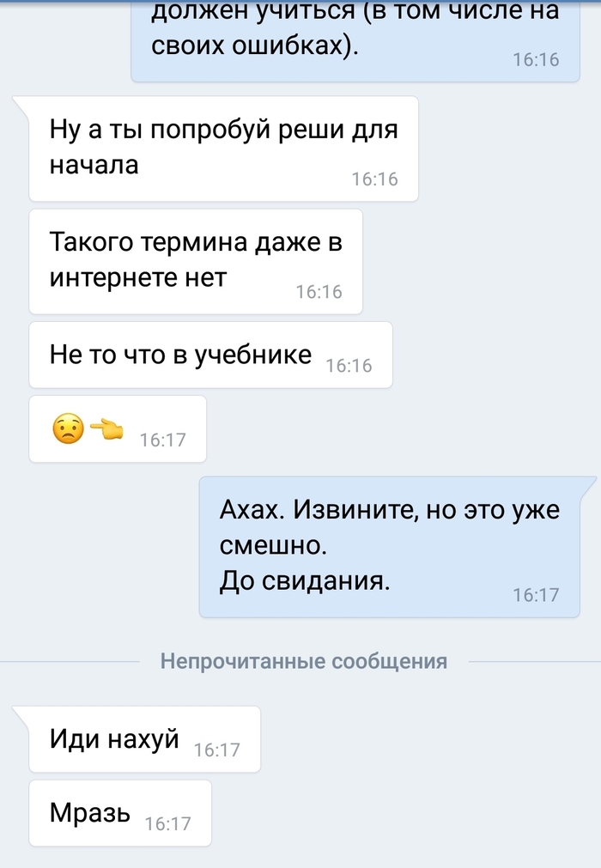Tap the timestamp of the "интернете нет" message

[319, 292]
